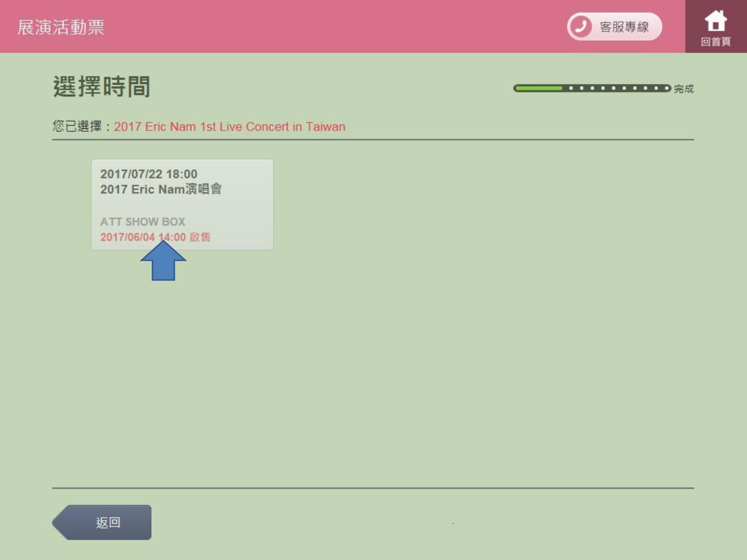Click the 2017/06/04 14:00 啟售 sale start text
Screen dimensions: 747x560
coord(155,237)
